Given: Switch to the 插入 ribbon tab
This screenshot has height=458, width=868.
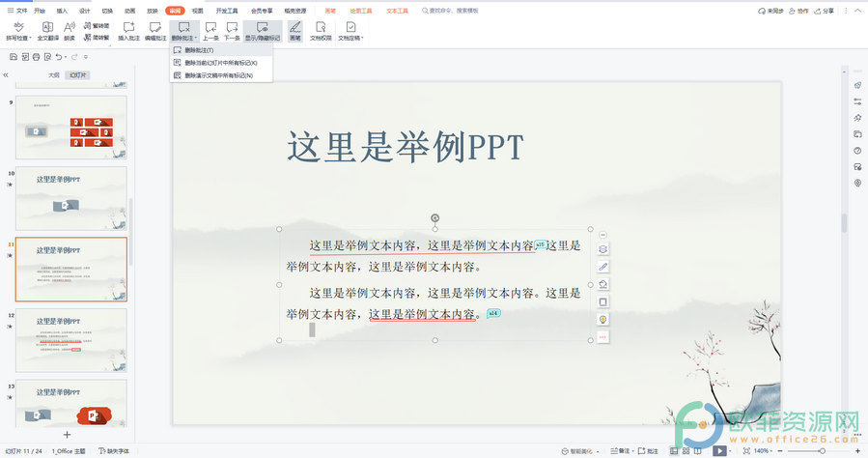Looking at the screenshot, I should [62, 11].
